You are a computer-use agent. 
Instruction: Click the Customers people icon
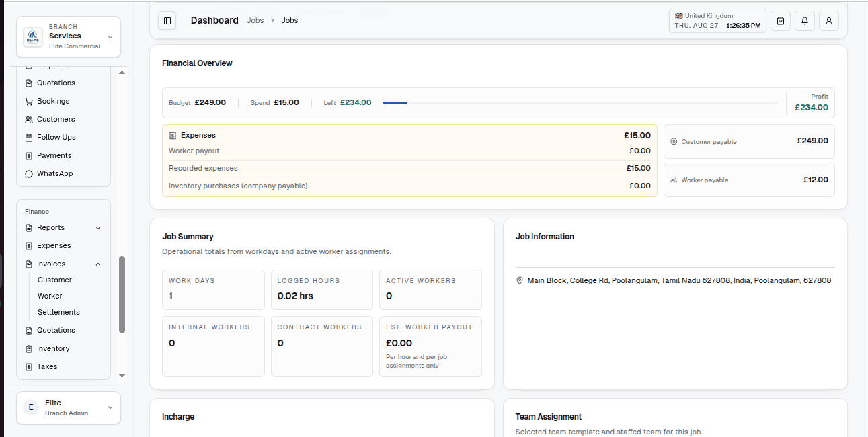point(29,120)
